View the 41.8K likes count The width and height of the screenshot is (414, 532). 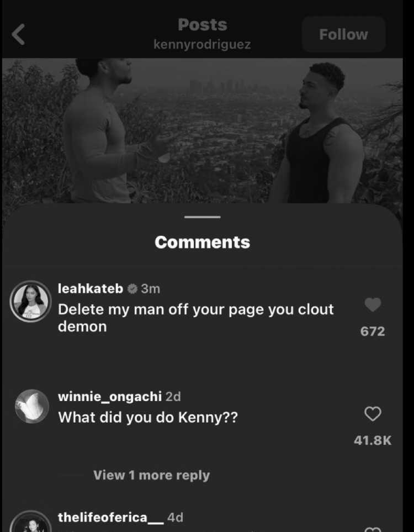coord(373,440)
